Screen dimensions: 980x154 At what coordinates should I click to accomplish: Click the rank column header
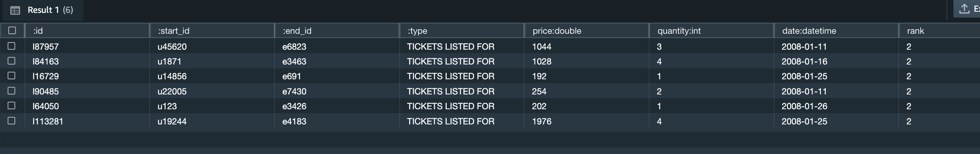click(915, 31)
